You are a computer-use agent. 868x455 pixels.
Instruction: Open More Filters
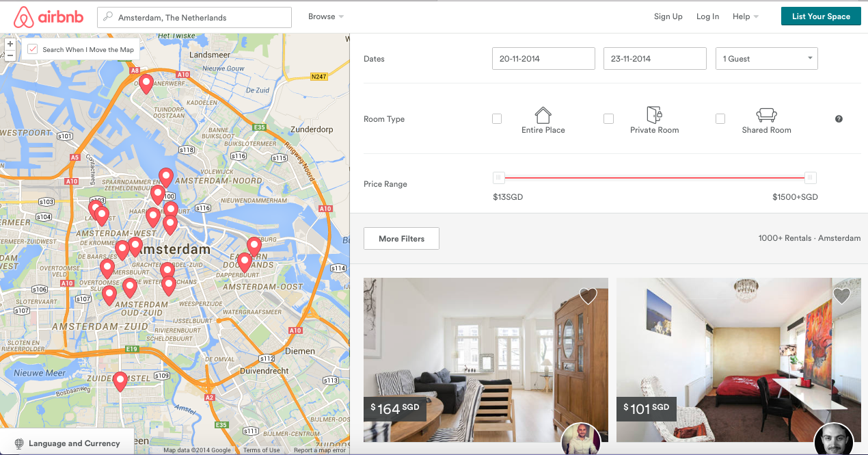tap(401, 239)
